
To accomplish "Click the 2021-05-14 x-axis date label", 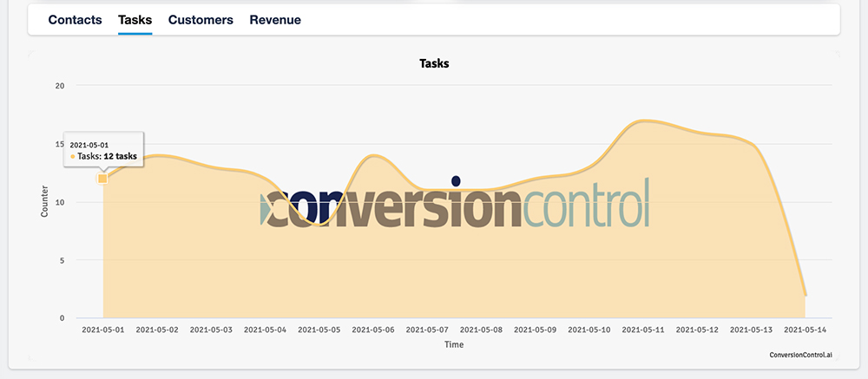I will coord(806,330).
